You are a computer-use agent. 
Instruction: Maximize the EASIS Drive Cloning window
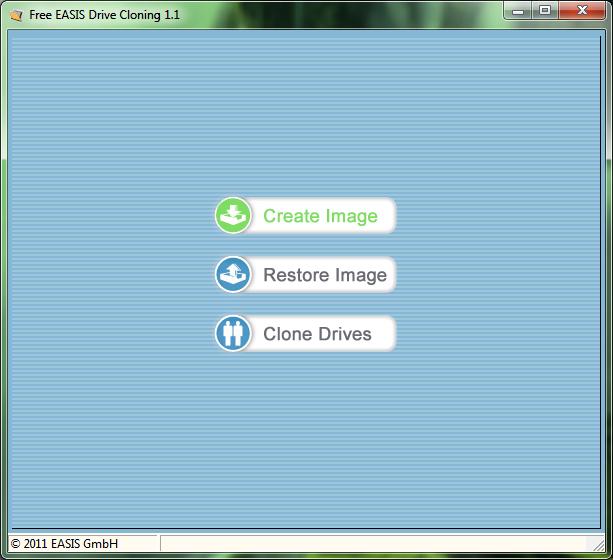(545, 11)
